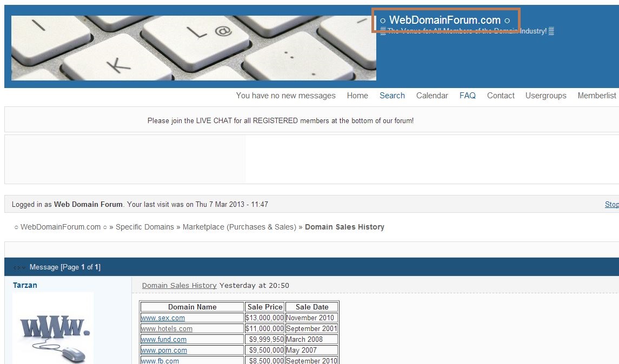Open the Contact page
This screenshot has height=364, width=619.
[x=501, y=96]
